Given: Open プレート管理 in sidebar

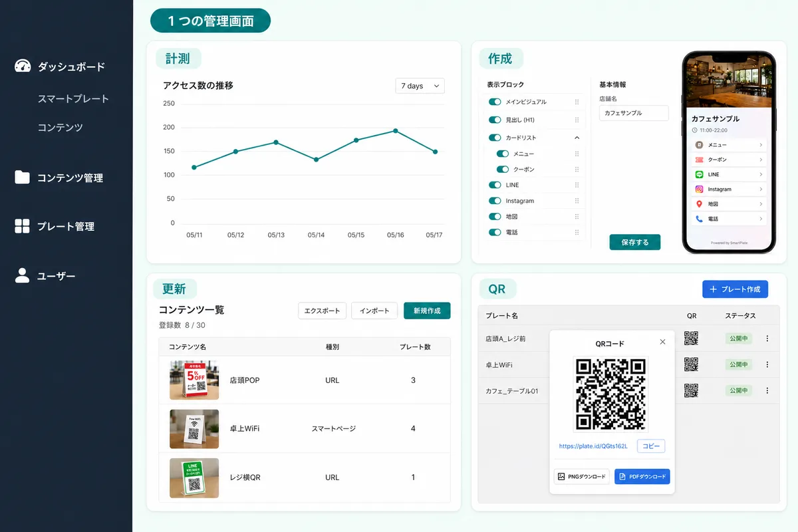Looking at the screenshot, I should click(x=66, y=226).
